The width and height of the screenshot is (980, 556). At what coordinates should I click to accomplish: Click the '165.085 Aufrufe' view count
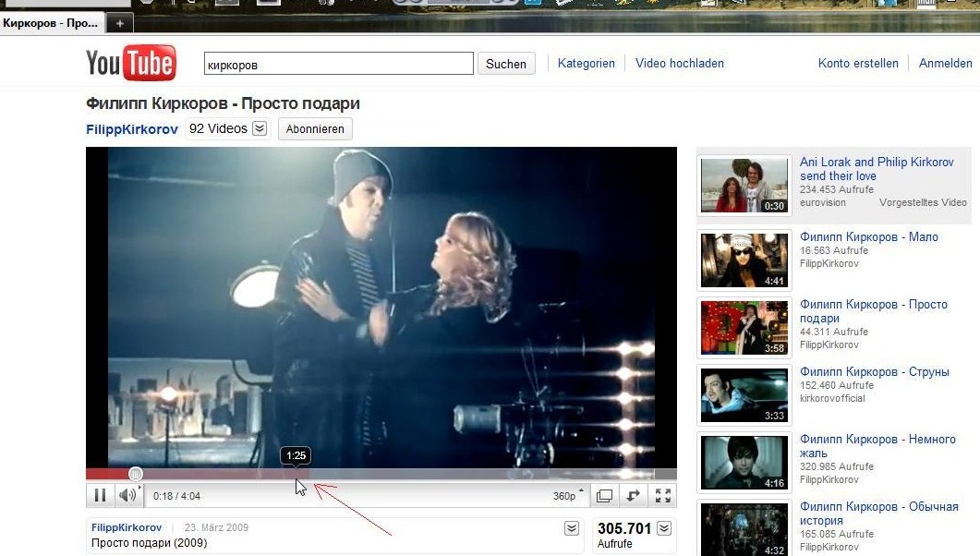pyautogui.click(x=837, y=534)
